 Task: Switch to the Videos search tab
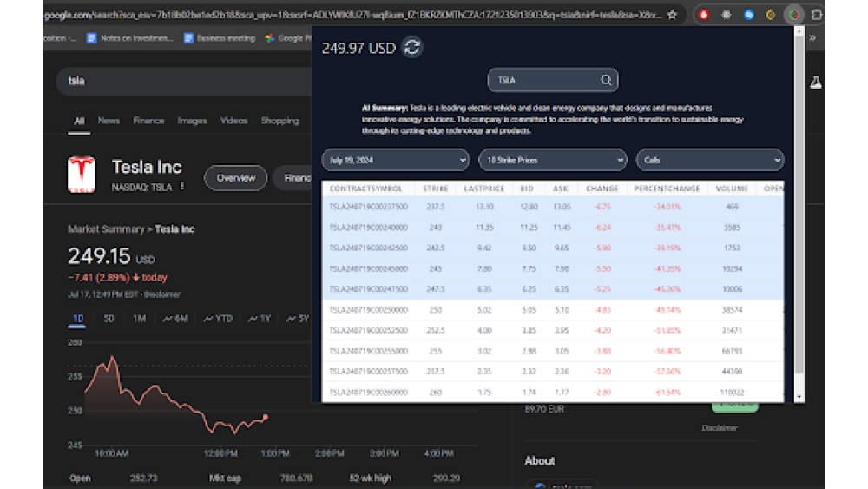233,121
